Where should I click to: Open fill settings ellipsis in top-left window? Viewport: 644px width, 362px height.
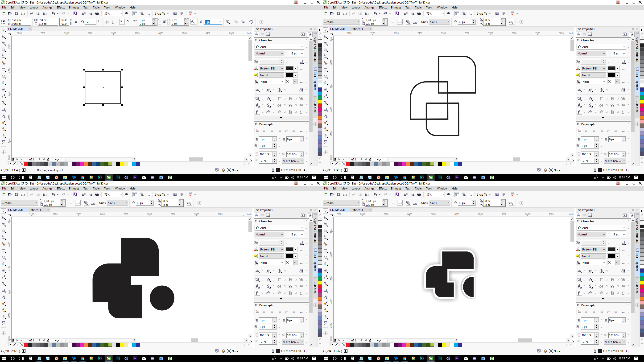click(x=301, y=69)
